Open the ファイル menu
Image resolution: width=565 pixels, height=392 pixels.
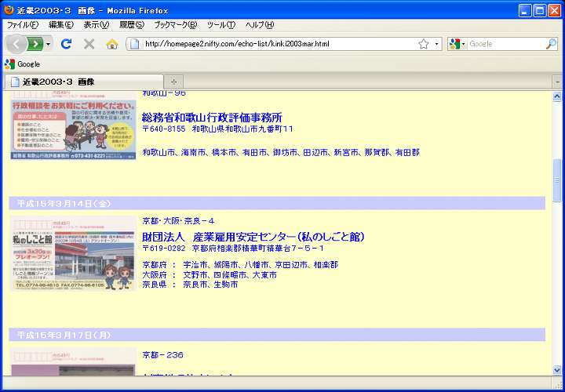(22, 24)
